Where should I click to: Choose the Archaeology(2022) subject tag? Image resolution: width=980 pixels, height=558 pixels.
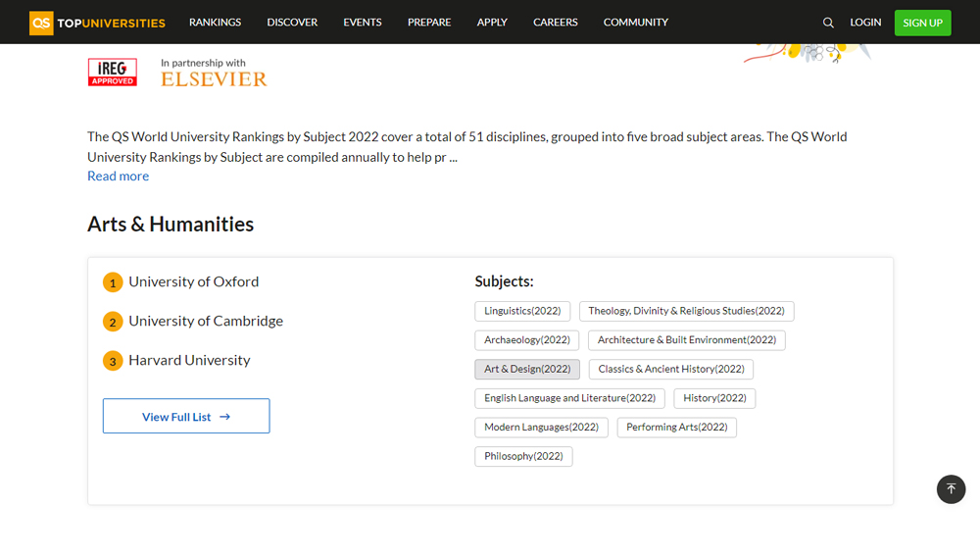(x=527, y=340)
